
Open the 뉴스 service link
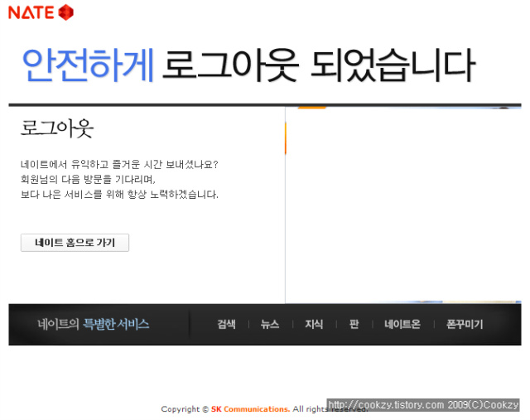(270, 324)
